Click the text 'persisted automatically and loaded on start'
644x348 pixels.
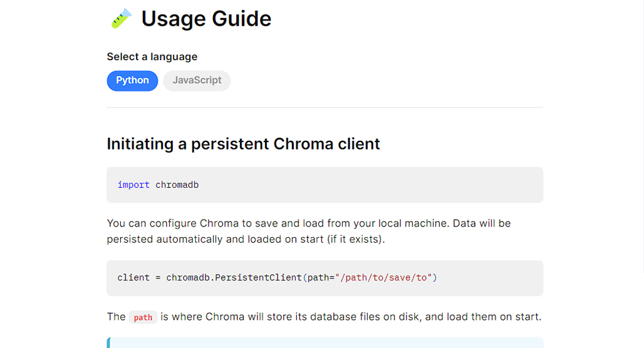coord(216,239)
